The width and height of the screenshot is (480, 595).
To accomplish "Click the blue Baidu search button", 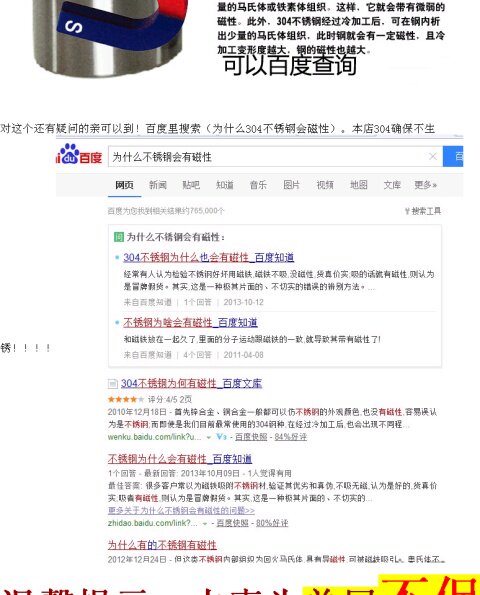I will (x=453, y=156).
